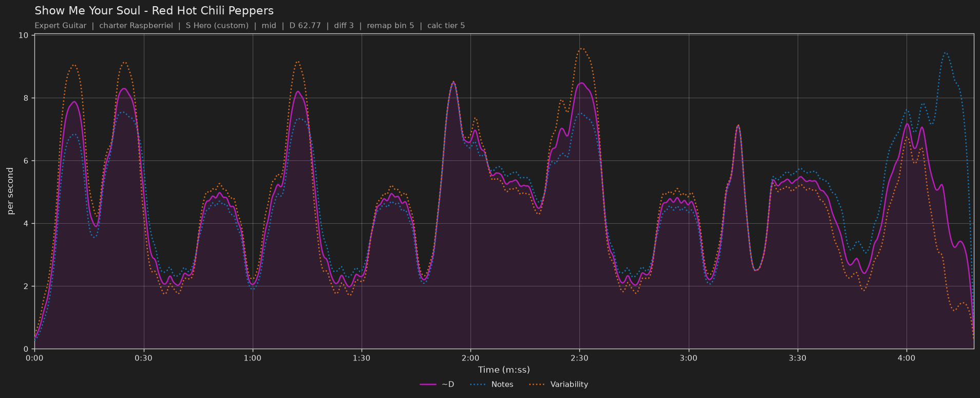
Task: Click the 2:30 time axis tick label
Action: (x=579, y=358)
